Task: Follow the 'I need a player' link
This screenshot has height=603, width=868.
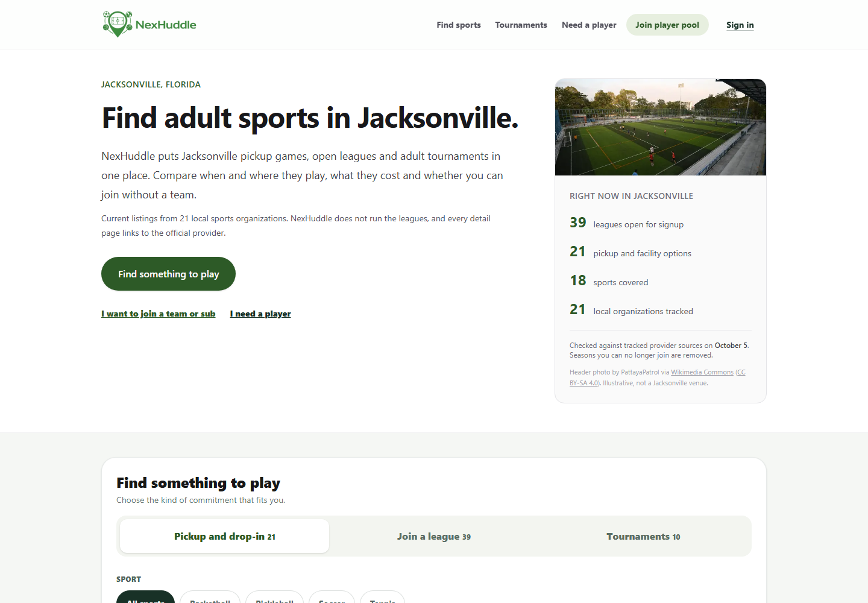Action: (260, 314)
